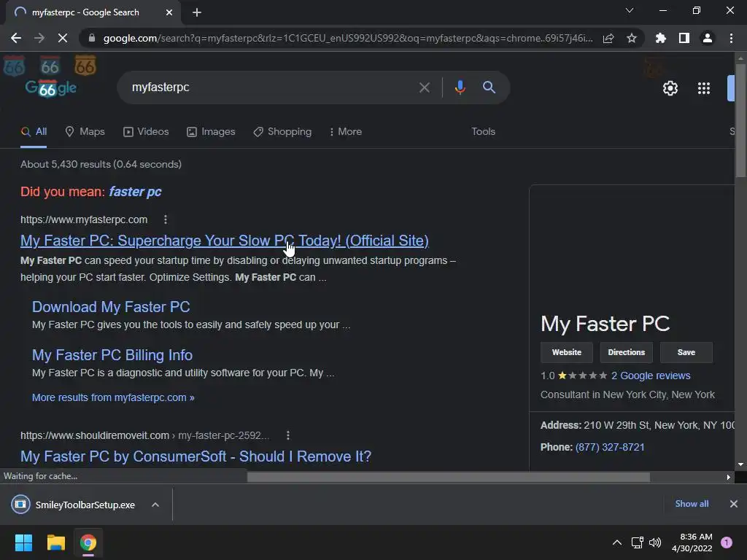Start voice search with microphone

(460, 87)
